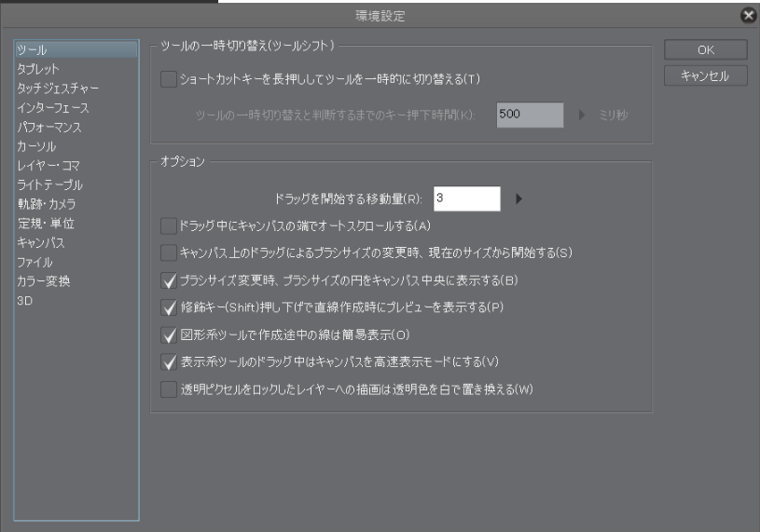This screenshot has width=760, height=532.
Task: Click the キャンセル button
Action: (x=705, y=76)
